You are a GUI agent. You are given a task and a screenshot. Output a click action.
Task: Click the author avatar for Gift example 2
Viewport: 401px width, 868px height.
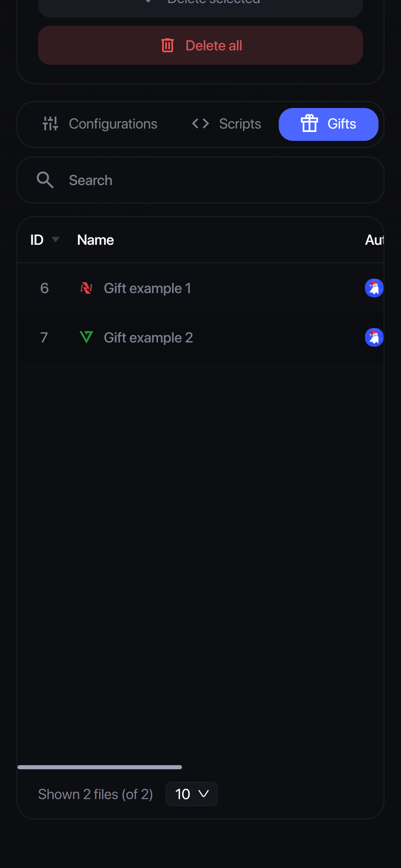(x=374, y=337)
